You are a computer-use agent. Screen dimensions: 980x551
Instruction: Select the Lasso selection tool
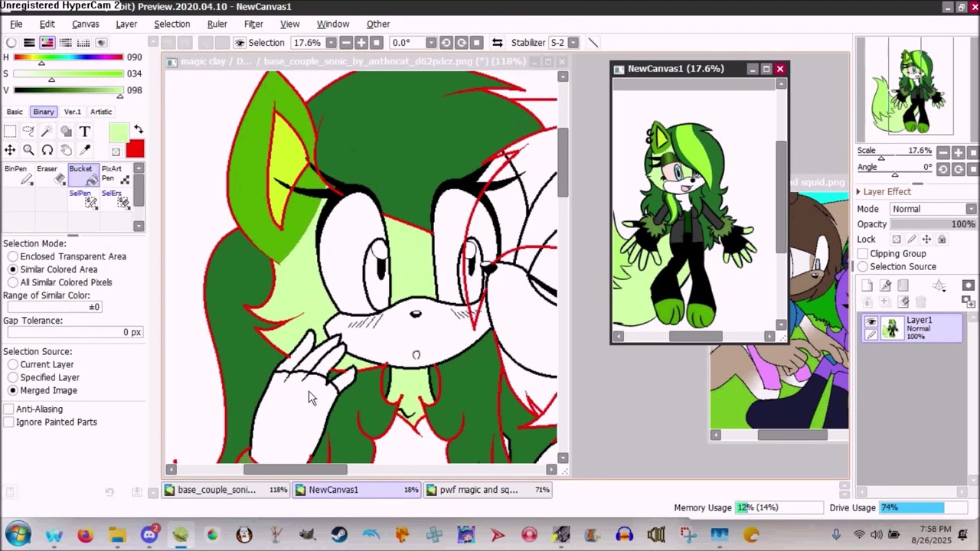pos(28,132)
